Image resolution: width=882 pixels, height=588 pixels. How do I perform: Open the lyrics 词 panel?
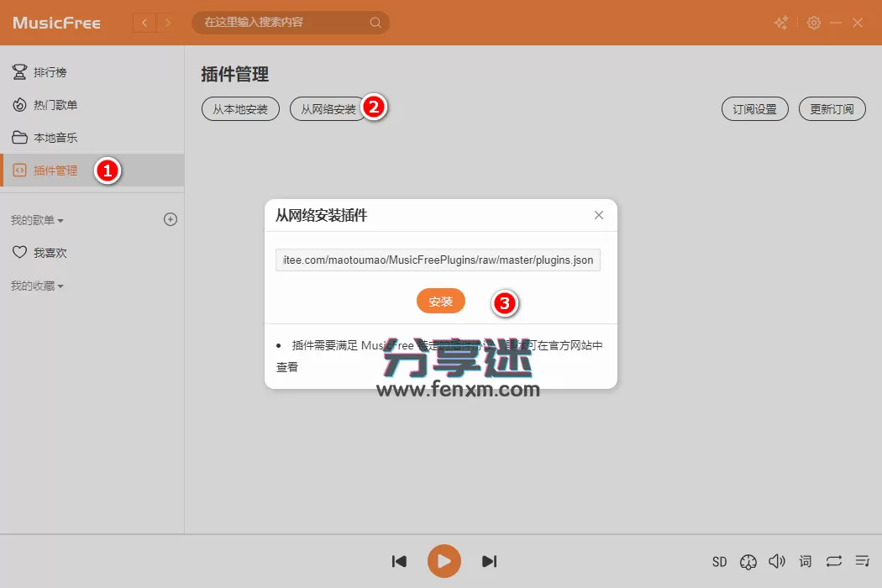point(805,561)
